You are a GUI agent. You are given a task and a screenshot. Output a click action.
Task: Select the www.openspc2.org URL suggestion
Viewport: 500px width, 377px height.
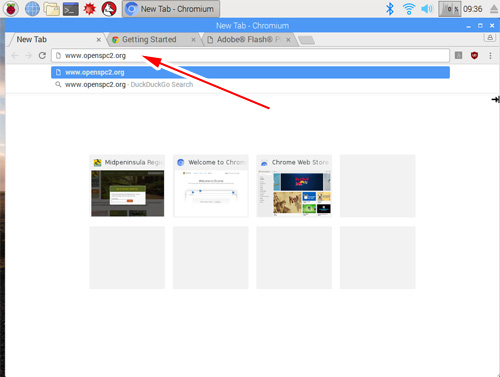coord(250,72)
